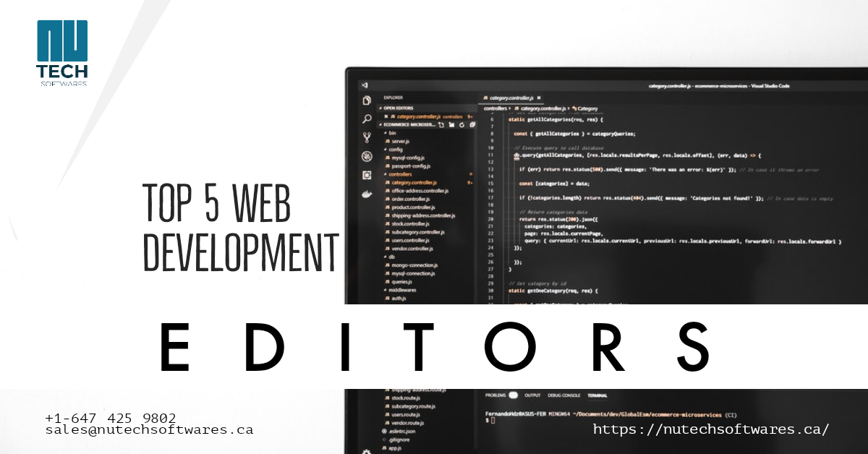The height and width of the screenshot is (454, 868).
Task: Click the phone number +1-647 425 9802
Action: tap(111, 418)
